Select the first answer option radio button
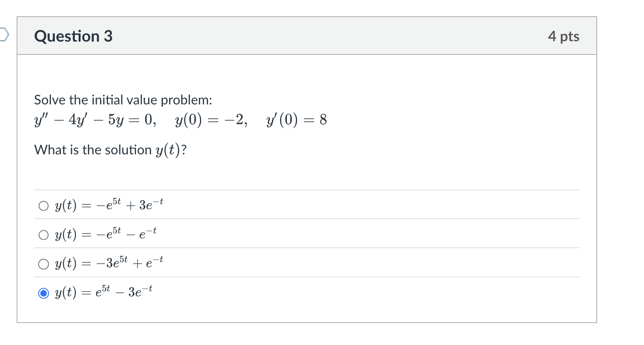Viewport: 644px width, 345px height. click(x=43, y=206)
